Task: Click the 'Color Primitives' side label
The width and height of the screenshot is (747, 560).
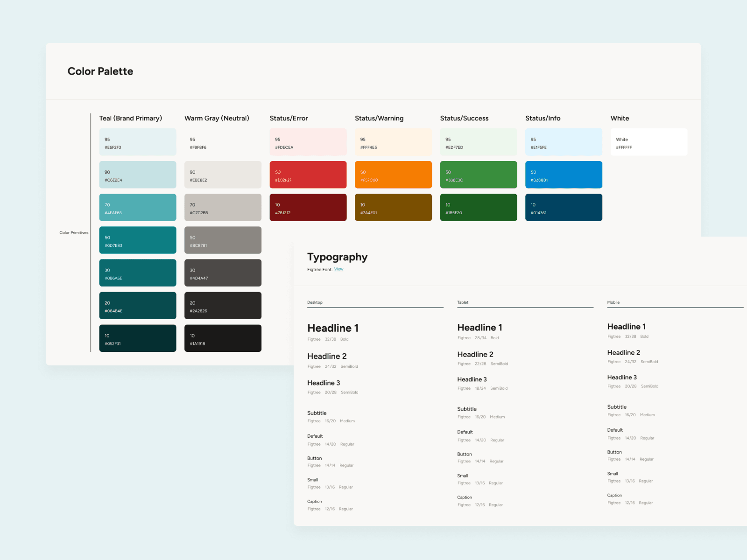Action: point(74,232)
